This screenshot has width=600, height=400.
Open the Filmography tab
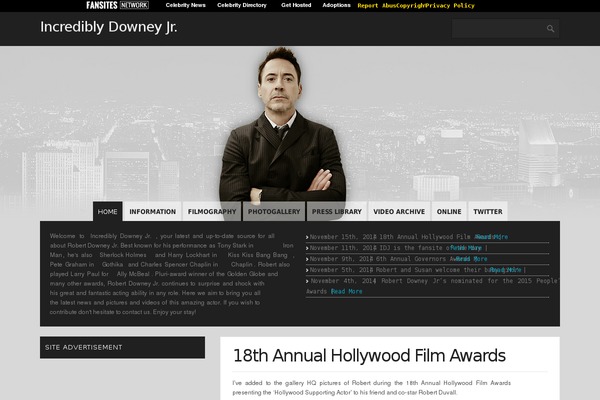point(212,211)
